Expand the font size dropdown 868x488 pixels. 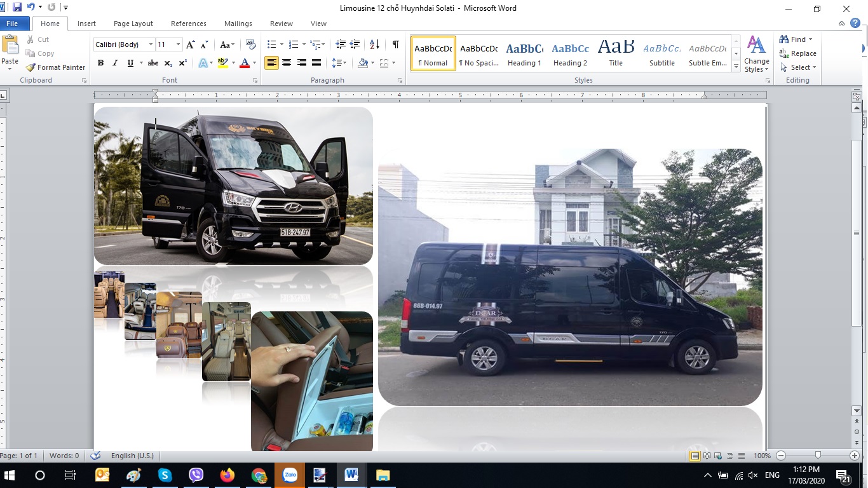[178, 44]
